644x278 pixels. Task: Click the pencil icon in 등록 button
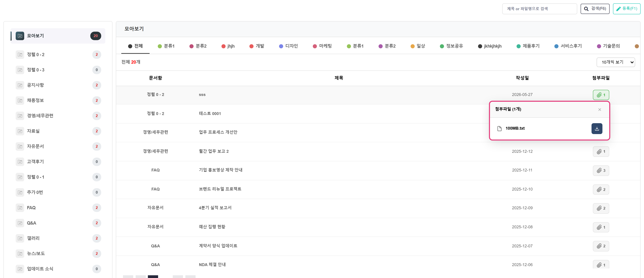[618, 9]
